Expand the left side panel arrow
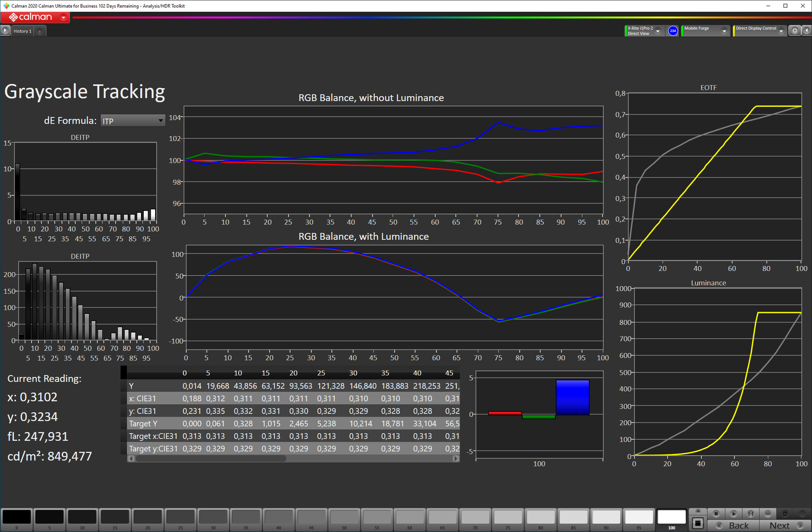Screen dimensions: 812x532 (5, 31)
